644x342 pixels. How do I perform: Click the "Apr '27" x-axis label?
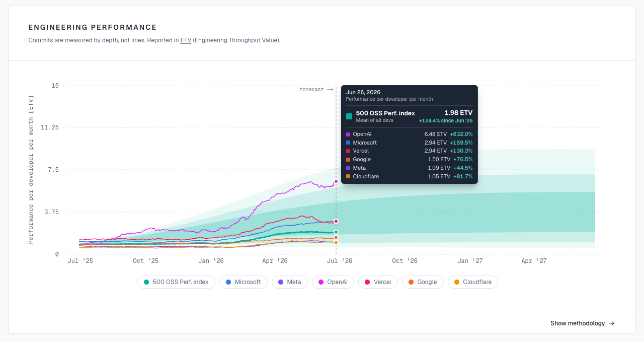[x=534, y=261]
